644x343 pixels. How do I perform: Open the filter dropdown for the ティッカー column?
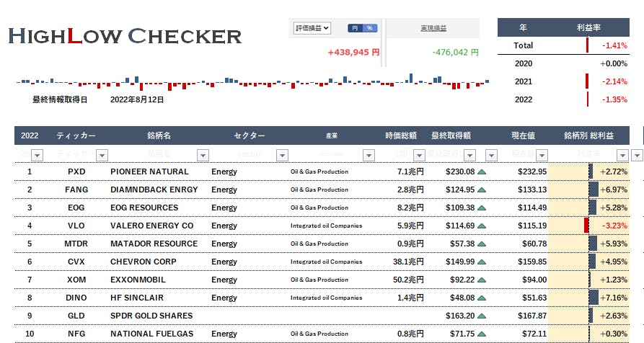(x=102, y=155)
